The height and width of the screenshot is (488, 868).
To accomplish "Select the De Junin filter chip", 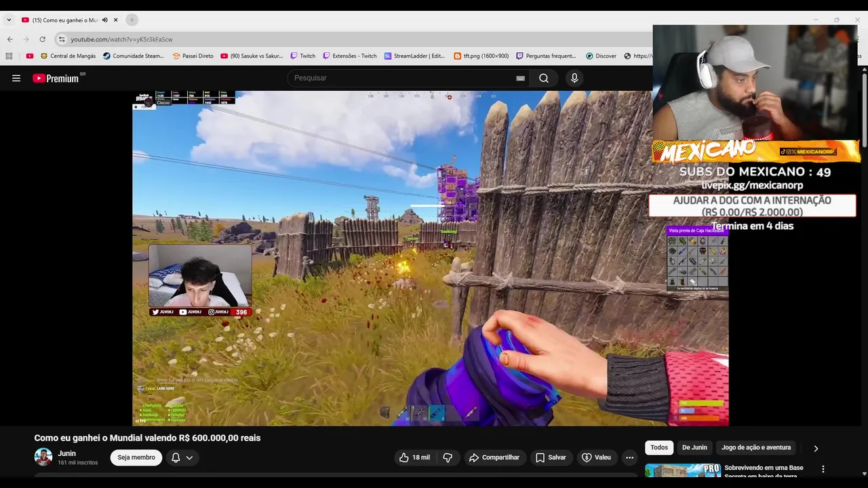I will 694,447.
